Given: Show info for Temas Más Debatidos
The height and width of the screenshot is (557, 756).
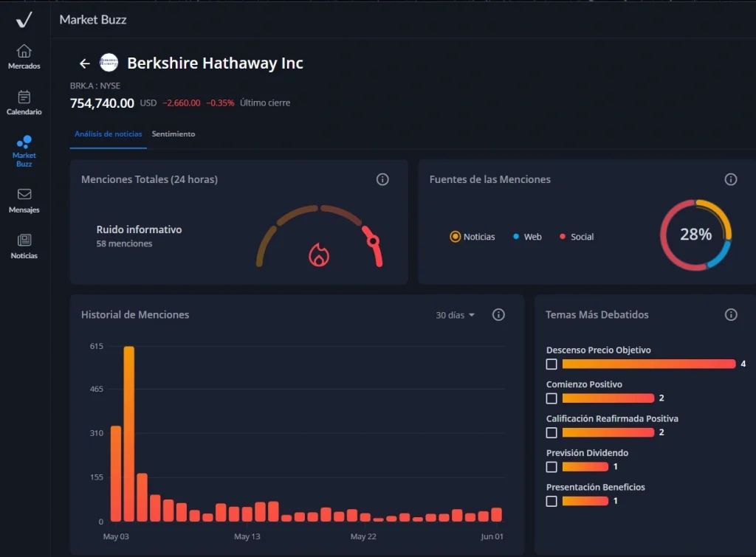Looking at the screenshot, I should (x=730, y=314).
